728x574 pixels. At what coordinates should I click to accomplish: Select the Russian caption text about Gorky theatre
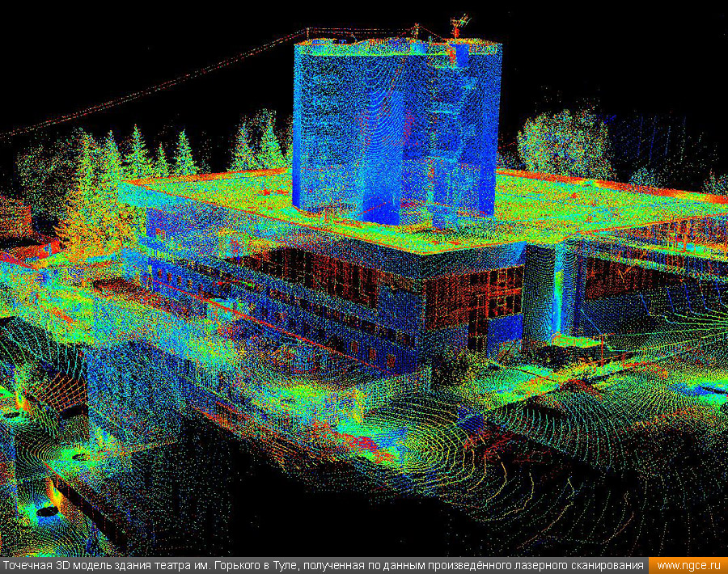[324, 566]
